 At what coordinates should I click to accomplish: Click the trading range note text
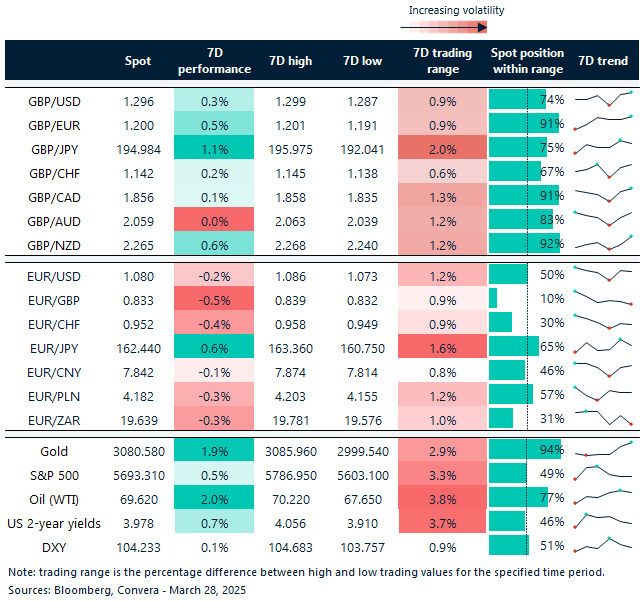click(x=306, y=572)
